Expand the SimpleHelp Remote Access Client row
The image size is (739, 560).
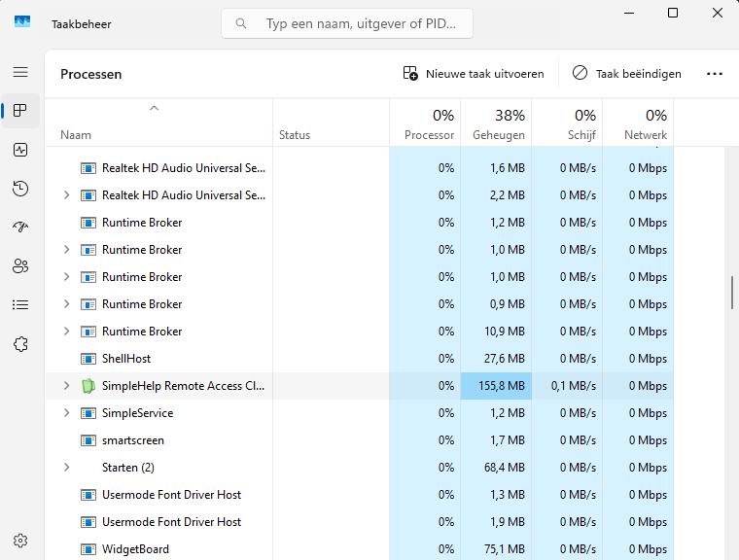point(66,386)
